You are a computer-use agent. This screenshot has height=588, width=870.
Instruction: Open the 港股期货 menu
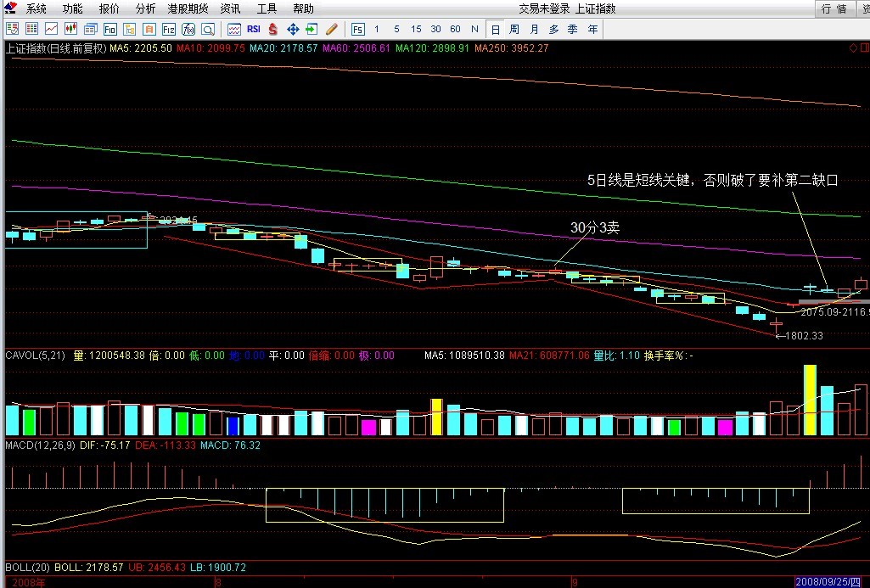pyautogui.click(x=188, y=8)
